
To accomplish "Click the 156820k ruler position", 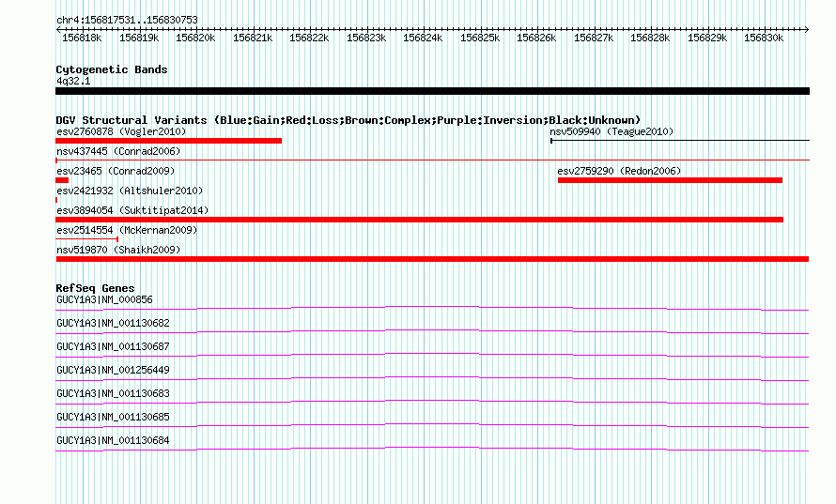I will click(195, 38).
